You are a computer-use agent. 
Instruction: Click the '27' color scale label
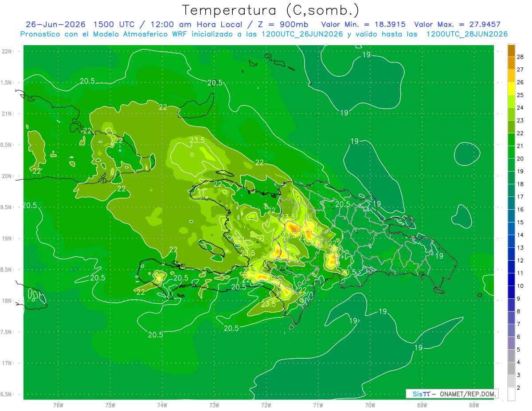(520, 70)
